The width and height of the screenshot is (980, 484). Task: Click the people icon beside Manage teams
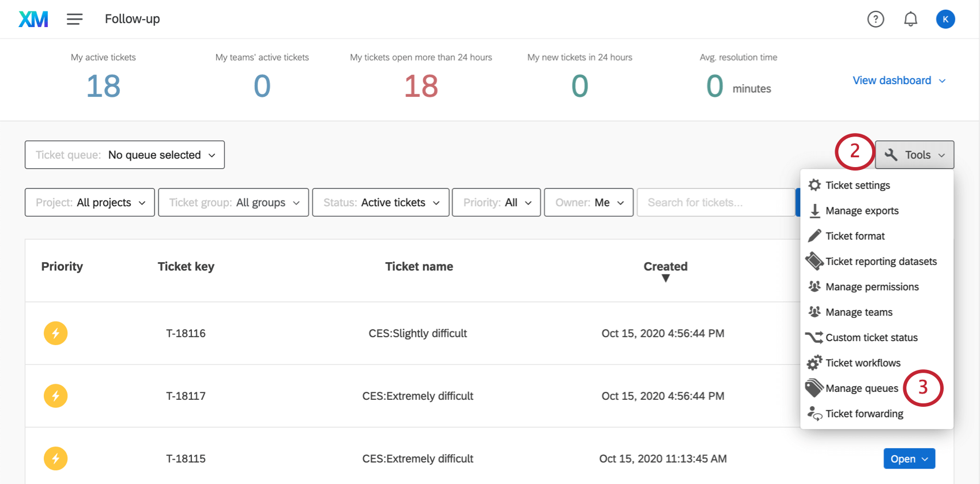pos(815,312)
